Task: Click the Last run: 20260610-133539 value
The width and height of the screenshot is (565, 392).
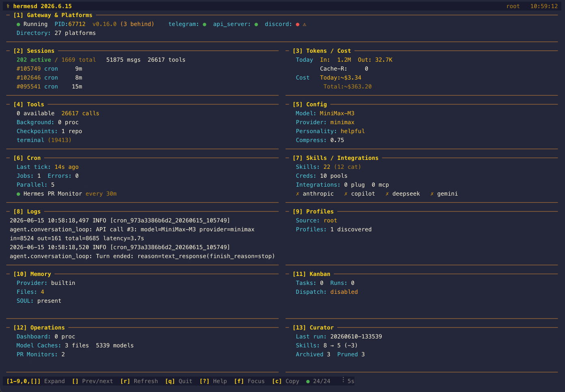Action: [x=339, y=336]
